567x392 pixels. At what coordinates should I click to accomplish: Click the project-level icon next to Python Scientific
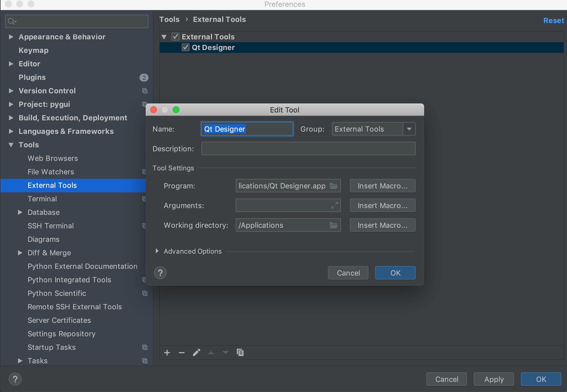(145, 293)
